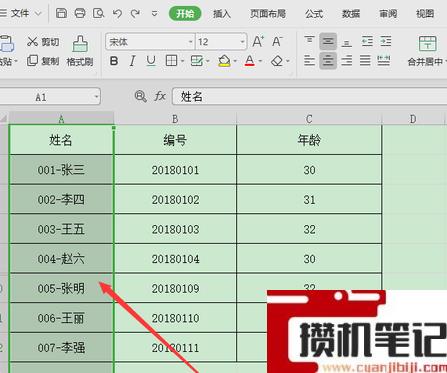Click the 剪切 cut button
Image resolution: width=447 pixels, height=373 pixels.
43,42
